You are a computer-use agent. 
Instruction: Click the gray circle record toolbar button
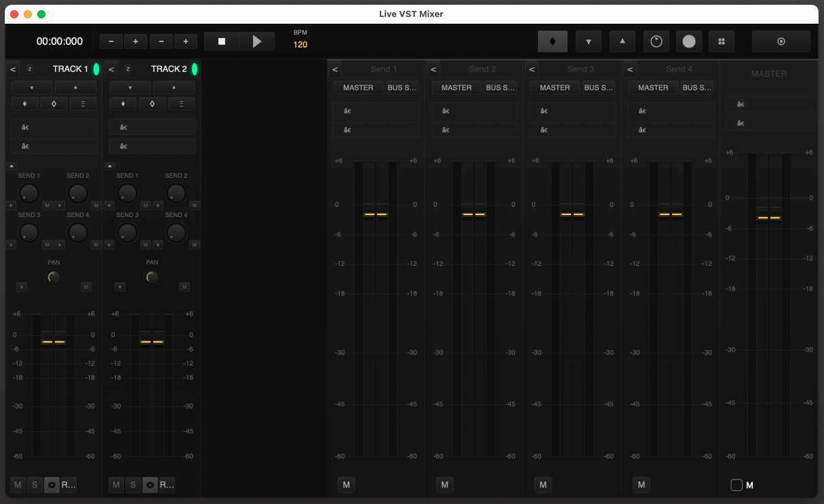689,41
